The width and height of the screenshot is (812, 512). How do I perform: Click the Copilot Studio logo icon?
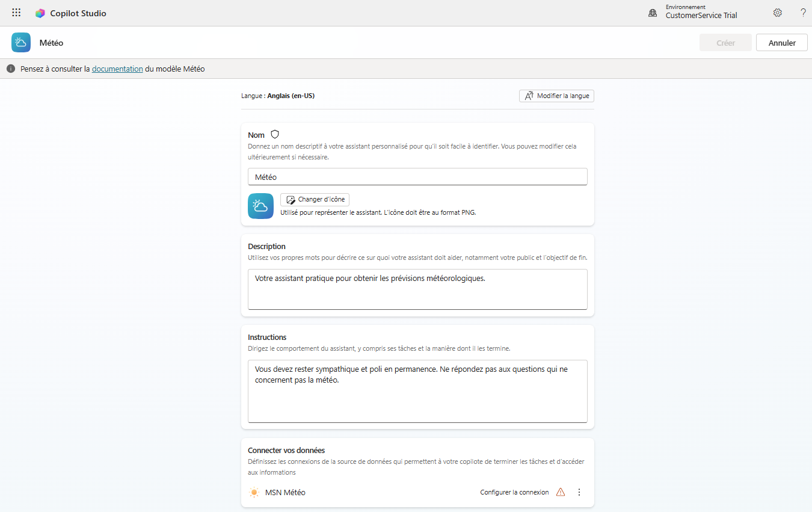pos(40,13)
